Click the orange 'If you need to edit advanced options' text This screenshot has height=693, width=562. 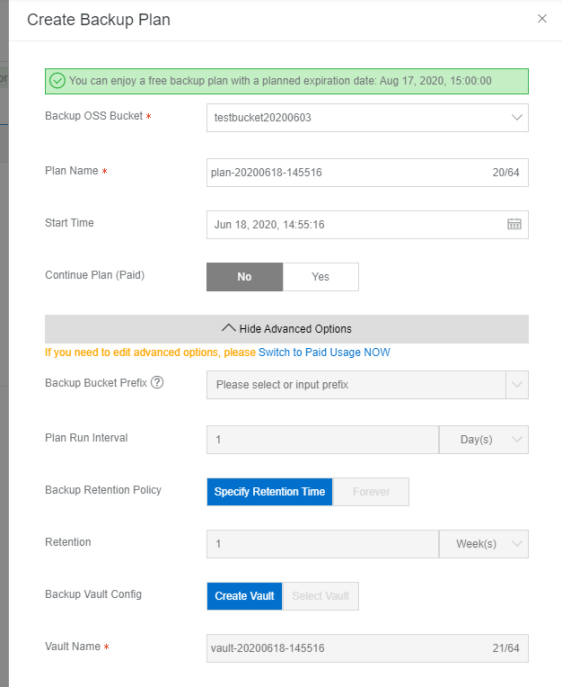150,352
